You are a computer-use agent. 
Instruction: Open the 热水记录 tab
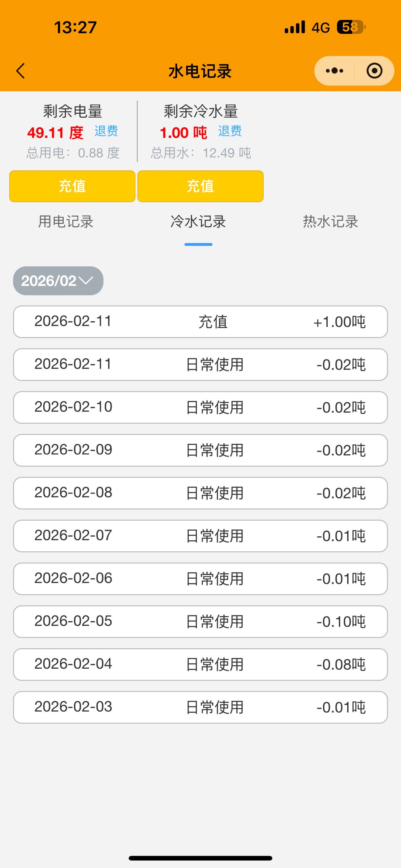pyautogui.click(x=331, y=222)
